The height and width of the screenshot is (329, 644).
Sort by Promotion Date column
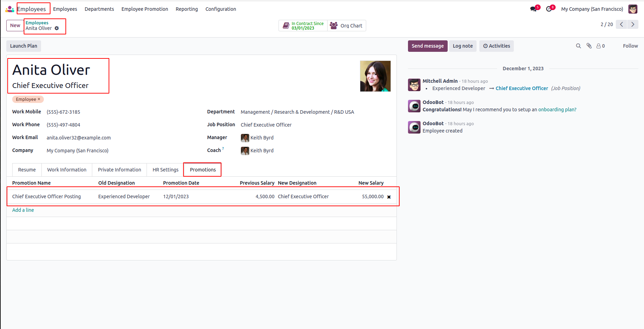tap(181, 183)
